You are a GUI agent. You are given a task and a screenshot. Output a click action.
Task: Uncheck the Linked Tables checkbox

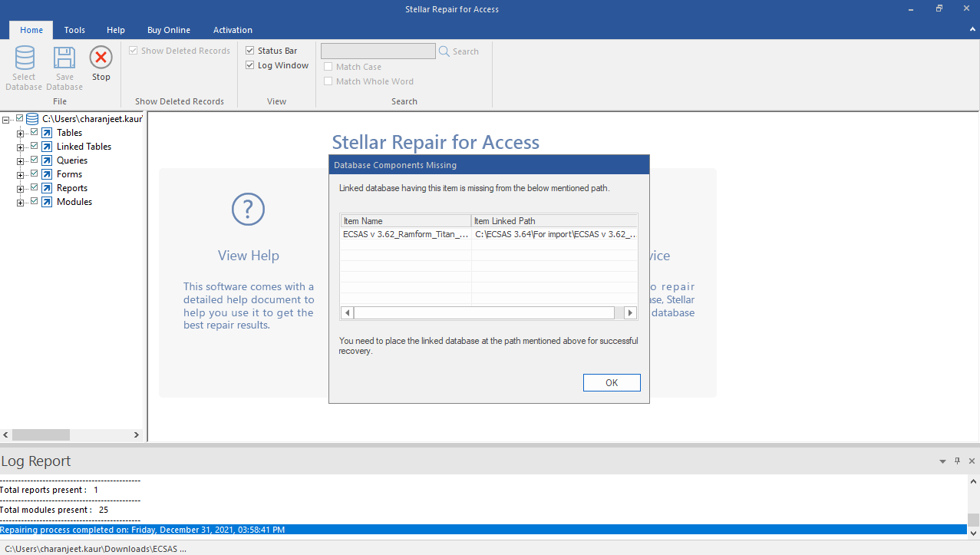pyautogui.click(x=34, y=146)
